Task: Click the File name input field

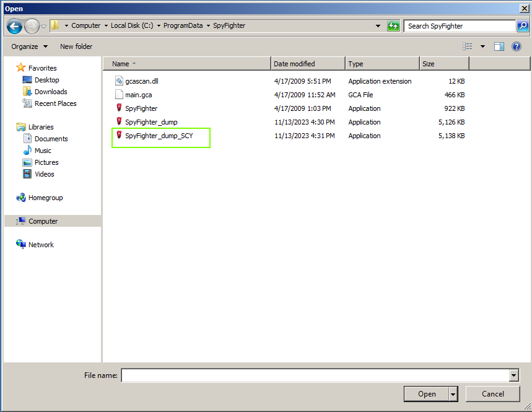Action: [x=315, y=375]
